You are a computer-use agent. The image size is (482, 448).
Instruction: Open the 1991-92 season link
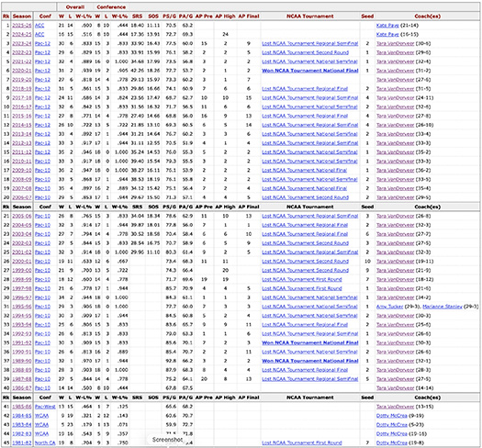pyautogui.click(x=22, y=342)
